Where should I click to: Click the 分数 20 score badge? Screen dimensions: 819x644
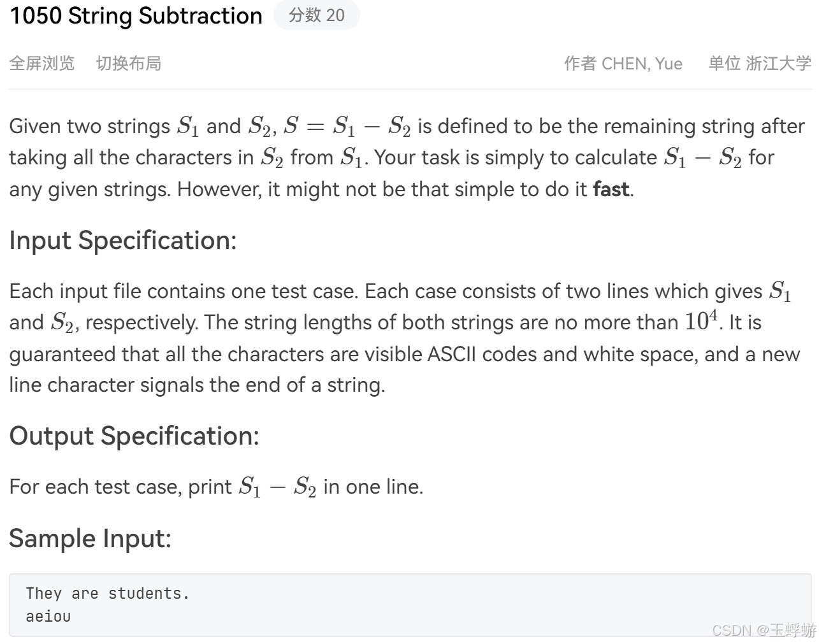click(x=317, y=16)
